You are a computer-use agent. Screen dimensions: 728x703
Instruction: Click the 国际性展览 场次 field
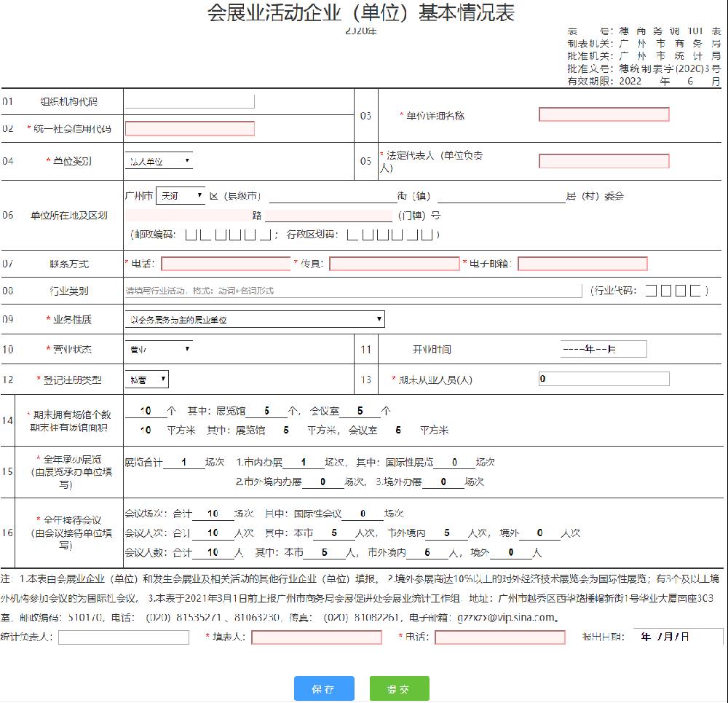[454, 463]
